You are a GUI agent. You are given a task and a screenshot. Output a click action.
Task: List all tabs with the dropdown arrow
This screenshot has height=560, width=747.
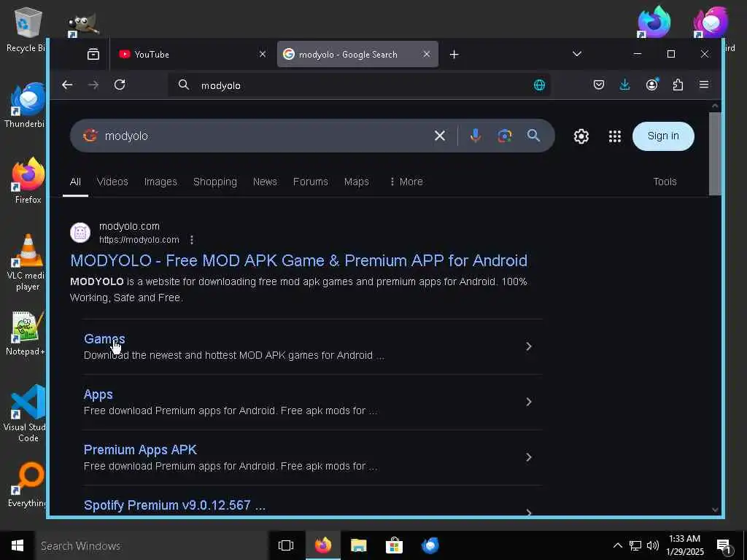pyautogui.click(x=577, y=54)
